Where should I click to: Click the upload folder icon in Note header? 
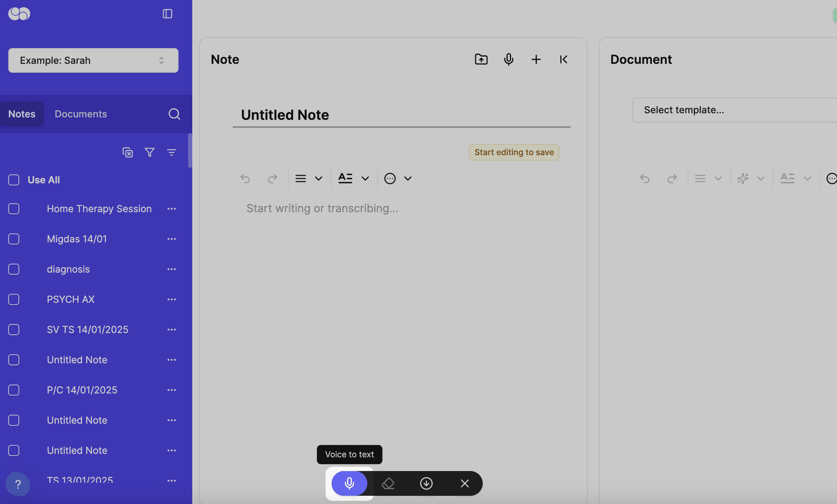pyautogui.click(x=481, y=59)
